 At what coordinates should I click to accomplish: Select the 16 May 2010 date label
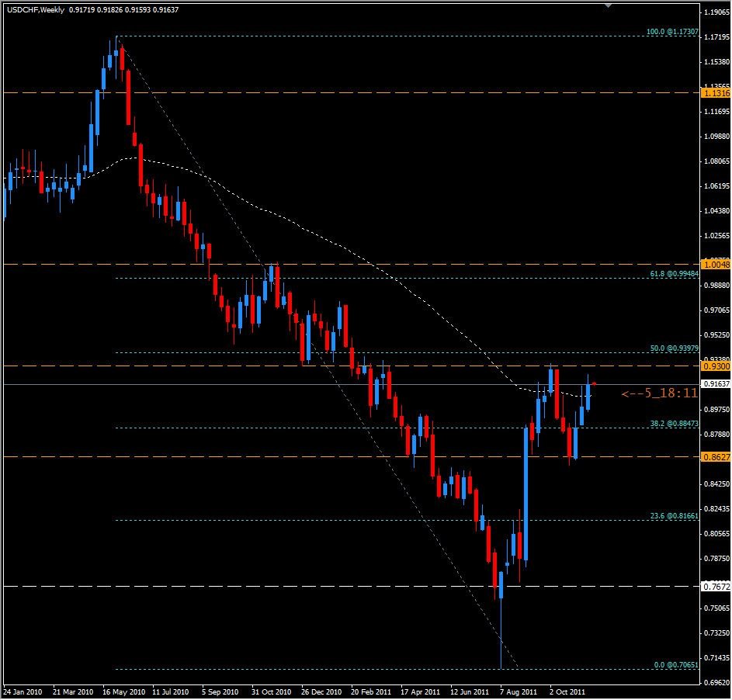click(x=124, y=690)
